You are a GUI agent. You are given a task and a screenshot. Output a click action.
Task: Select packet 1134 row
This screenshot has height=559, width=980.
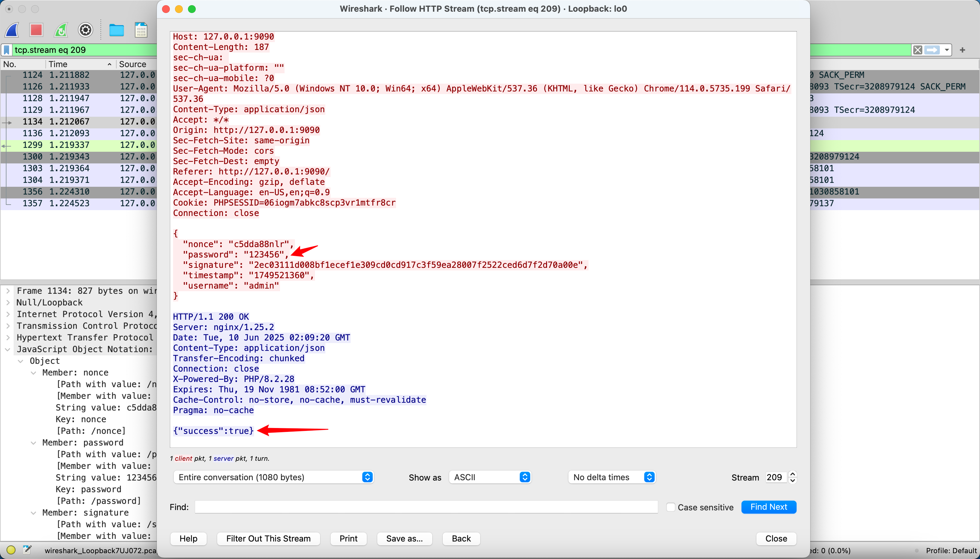[79, 122]
